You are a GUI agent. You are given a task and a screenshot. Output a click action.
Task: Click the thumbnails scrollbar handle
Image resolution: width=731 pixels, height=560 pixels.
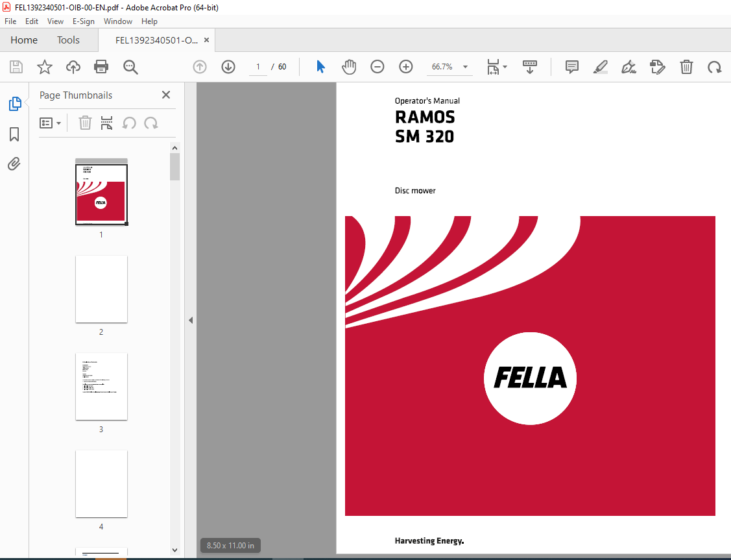point(175,167)
